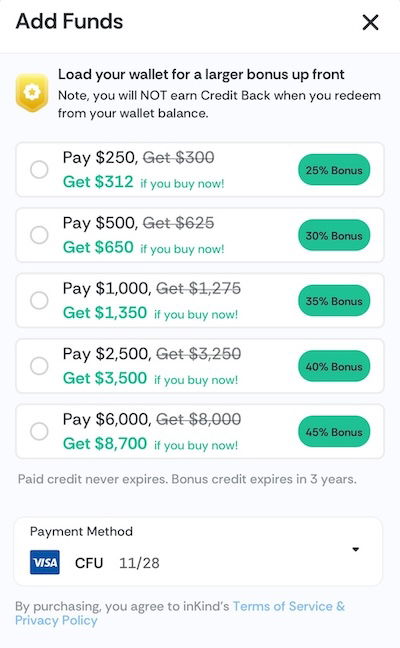Click the 35% Bonus badge
Image resolution: width=400 pixels, height=648 pixels.
click(334, 300)
